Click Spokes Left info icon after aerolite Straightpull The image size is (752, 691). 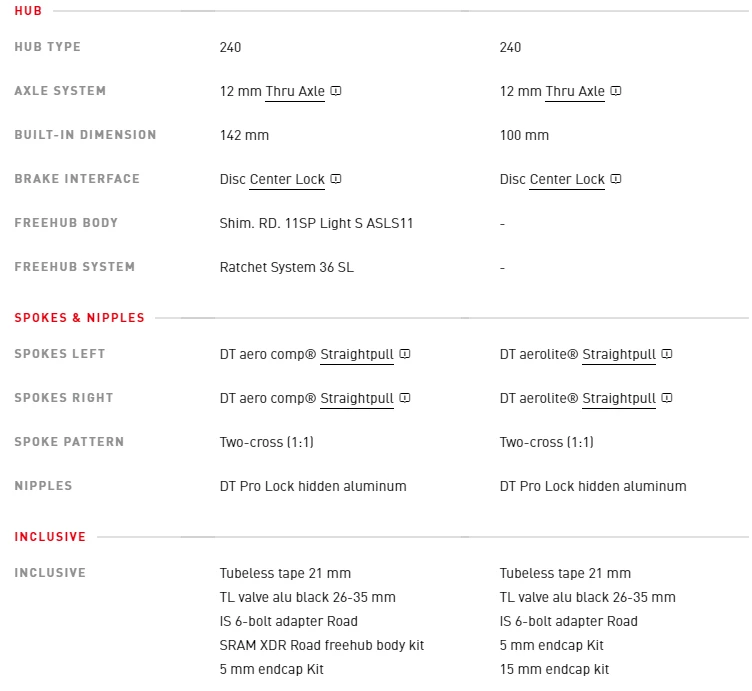coord(667,354)
